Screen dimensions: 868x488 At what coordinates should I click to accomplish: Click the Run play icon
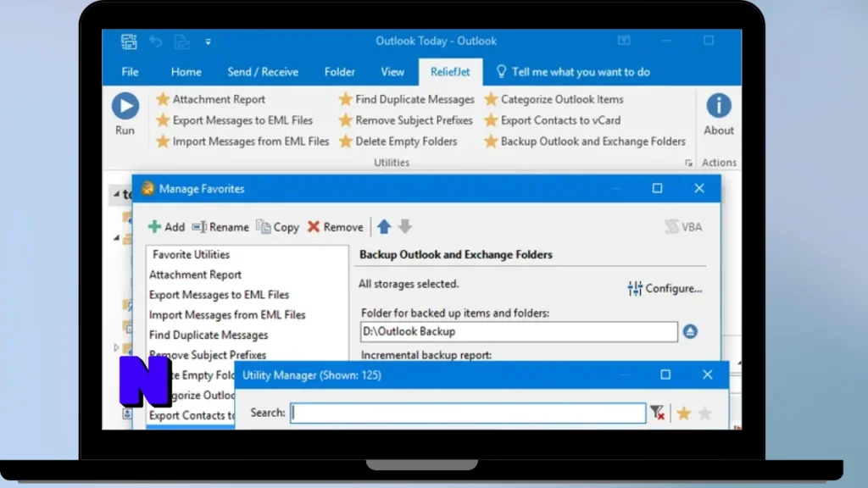pyautogui.click(x=125, y=106)
